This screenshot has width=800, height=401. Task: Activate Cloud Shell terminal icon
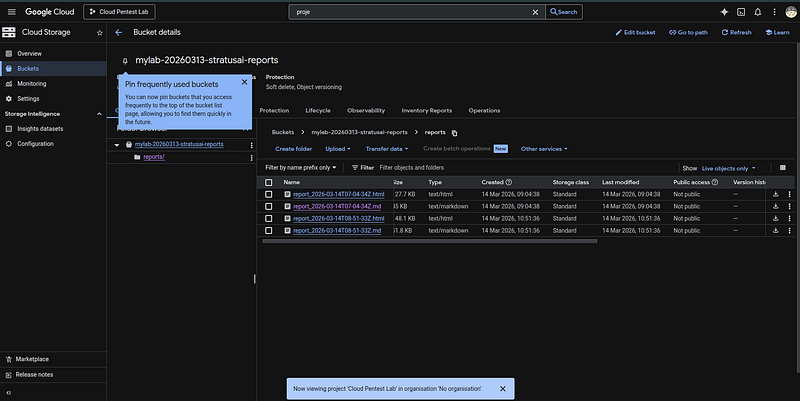pyautogui.click(x=741, y=12)
